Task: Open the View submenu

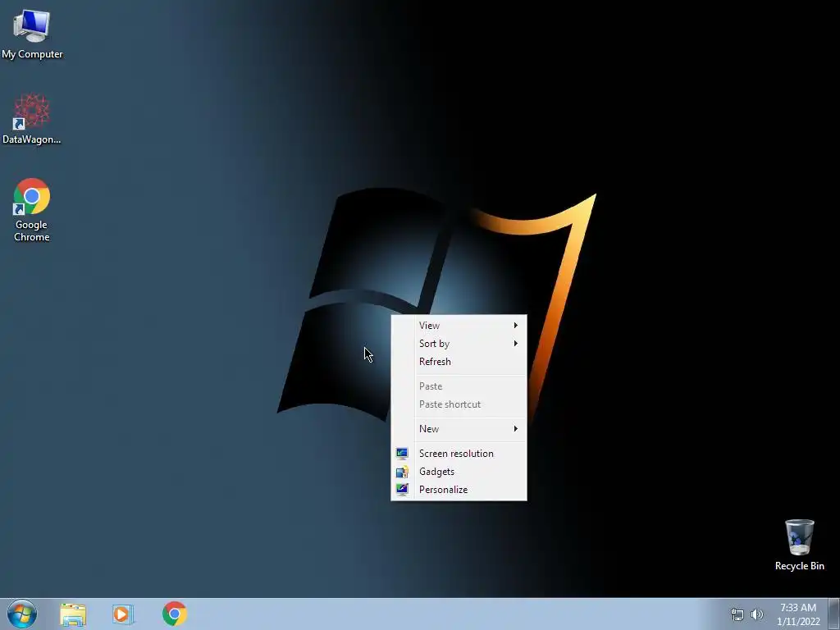Action: pos(459,326)
